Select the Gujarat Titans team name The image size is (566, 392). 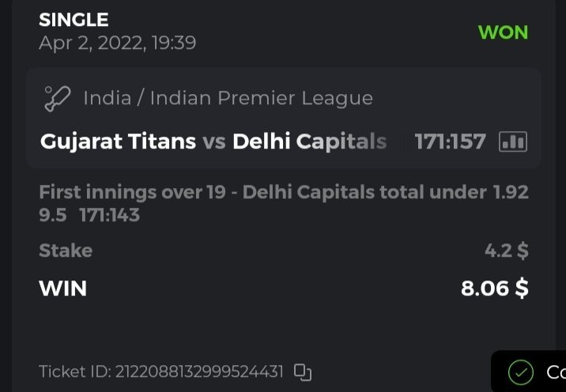tap(118, 141)
